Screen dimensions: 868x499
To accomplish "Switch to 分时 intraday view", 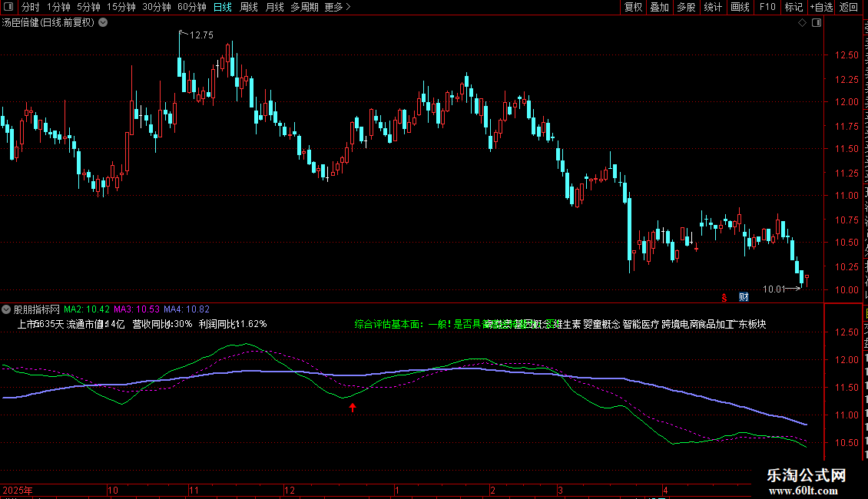I will (31, 7).
